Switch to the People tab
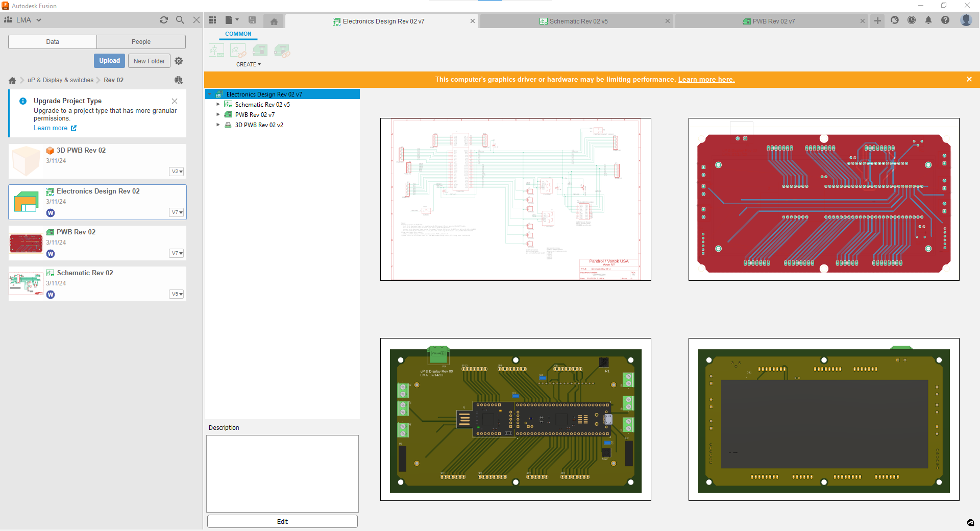This screenshot has width=980, height=531. pyautogui.click(x=141, y=41)
